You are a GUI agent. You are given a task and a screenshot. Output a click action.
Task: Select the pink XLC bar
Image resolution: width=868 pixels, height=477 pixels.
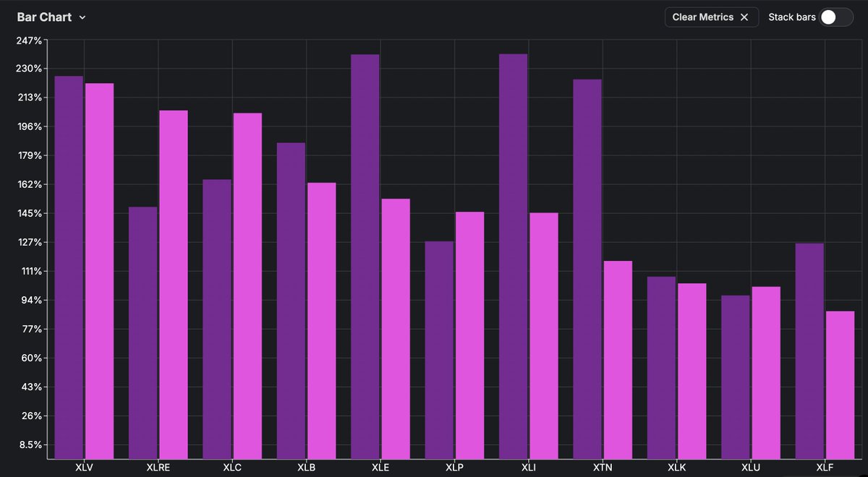[247, 286]
